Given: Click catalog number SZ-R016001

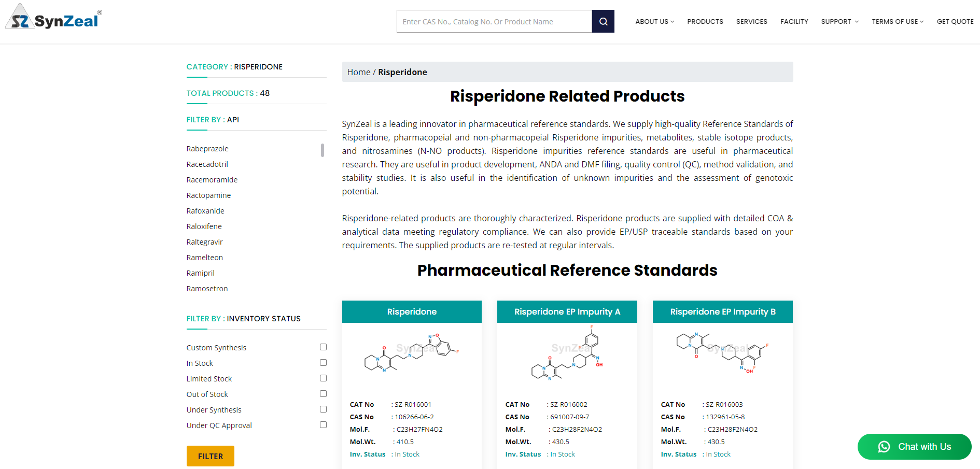Looking at the screenshot, I should (x=413, y=405).
